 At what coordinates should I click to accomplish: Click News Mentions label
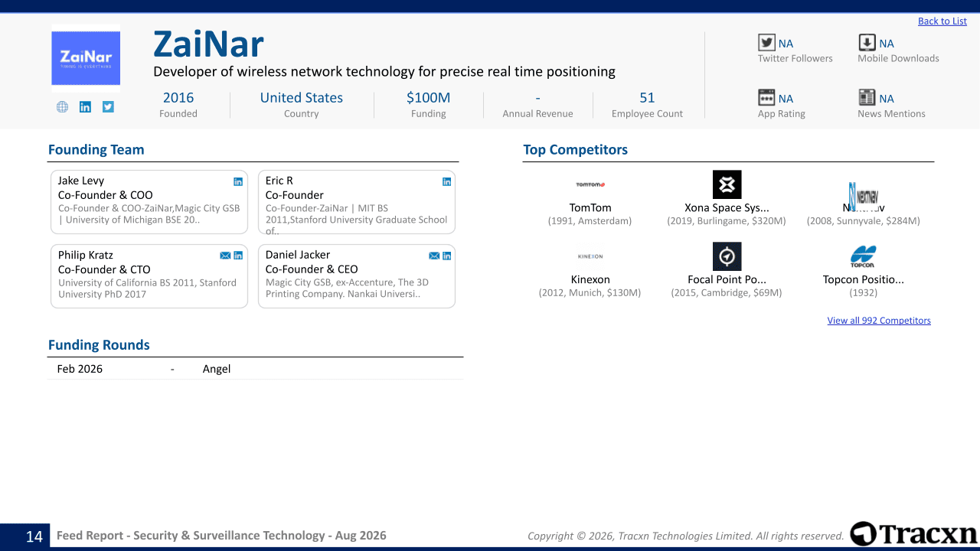tap(891, 114)
